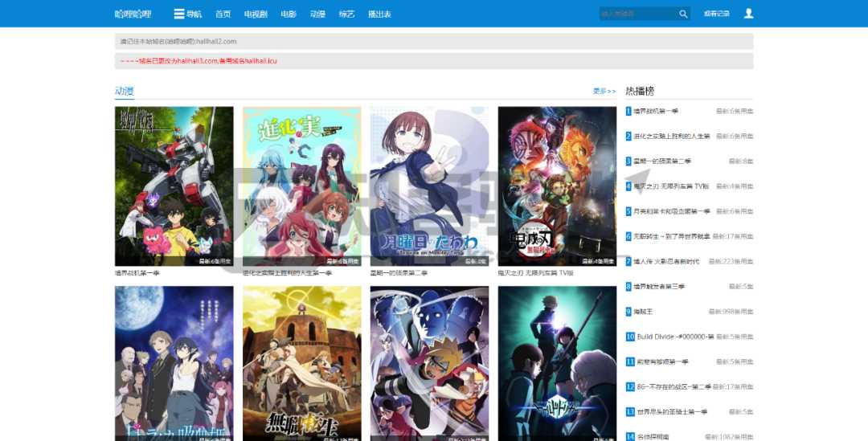Open 观看记录 watch history
Viewport: 868px width, 441px height.
[x=716, y=14]
